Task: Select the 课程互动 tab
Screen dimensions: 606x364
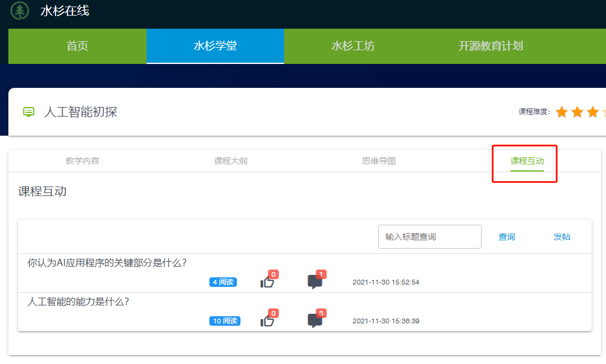Action: [527, 161]
